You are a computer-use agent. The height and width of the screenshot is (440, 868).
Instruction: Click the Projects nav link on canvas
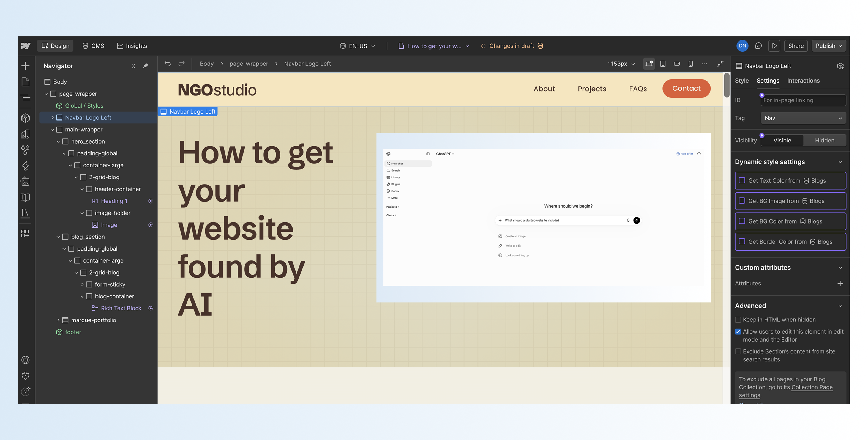coord(592,89)
